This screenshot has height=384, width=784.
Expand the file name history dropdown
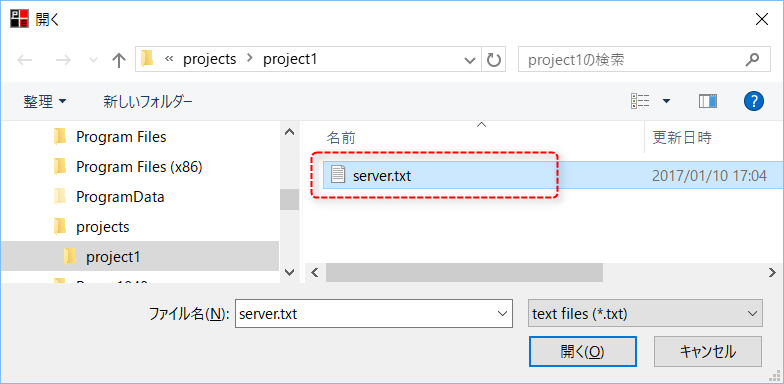click(x=502, y=314)
